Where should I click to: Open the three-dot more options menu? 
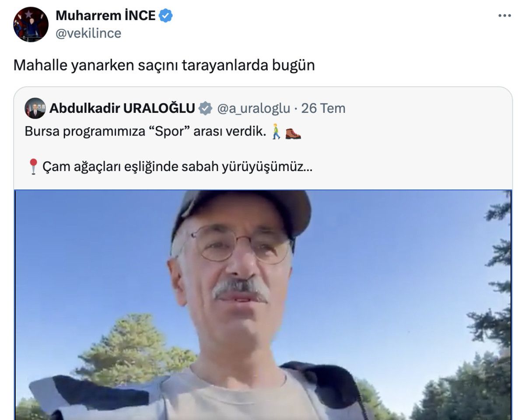click(x=504, y=16)
